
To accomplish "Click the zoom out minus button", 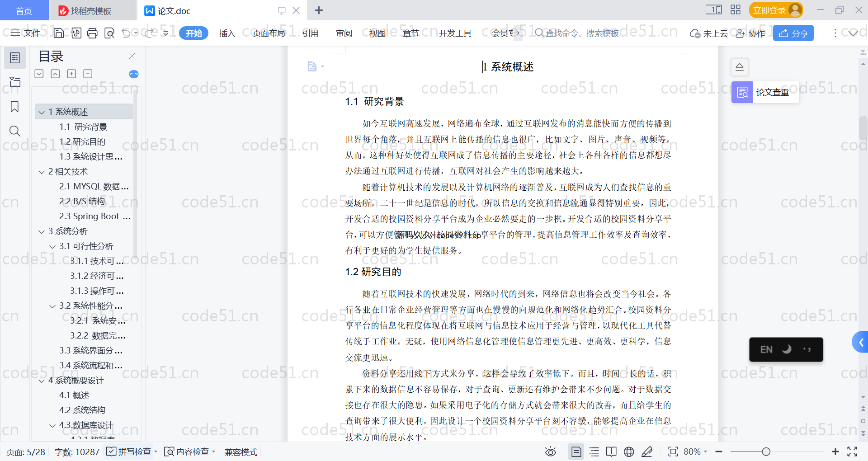I will (719, 452).
